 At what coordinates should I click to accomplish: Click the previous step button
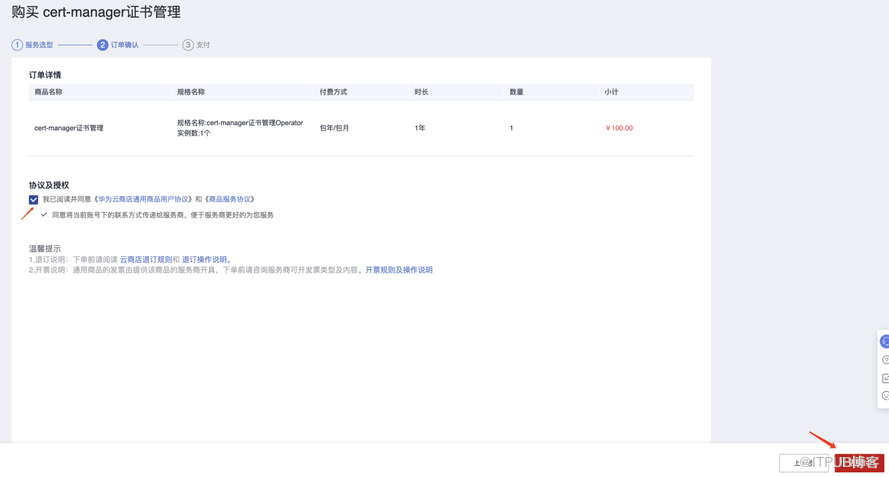804,462
